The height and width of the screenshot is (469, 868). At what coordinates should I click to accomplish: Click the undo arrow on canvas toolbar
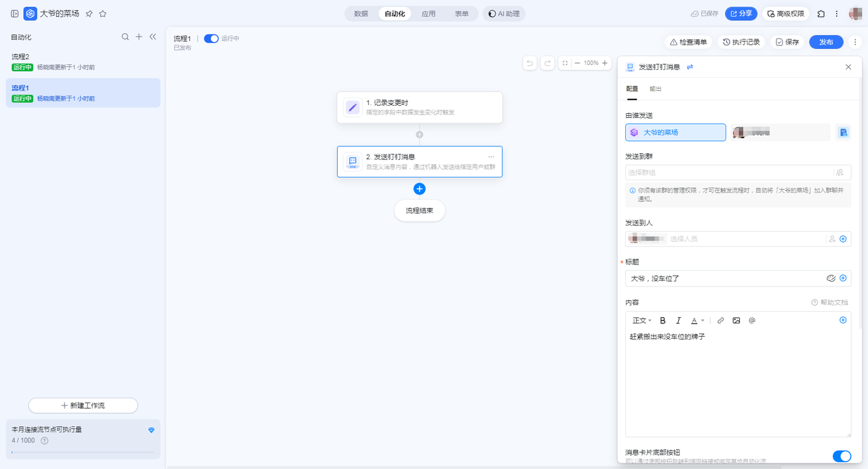coord(530,63)
